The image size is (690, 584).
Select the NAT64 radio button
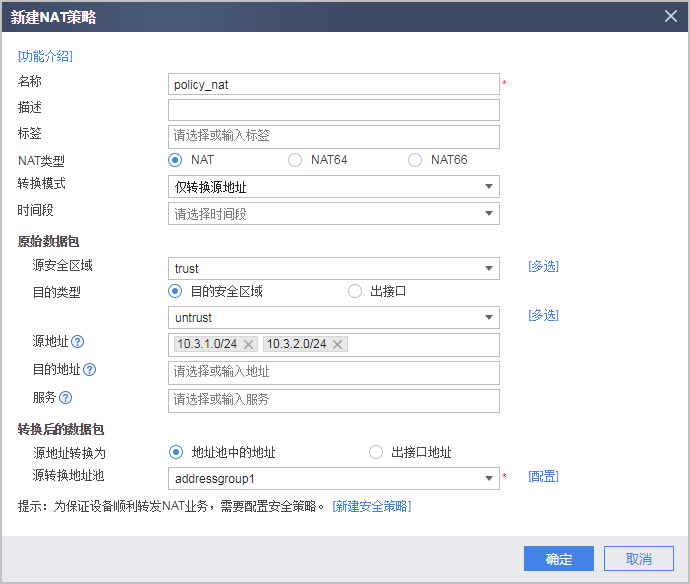(x=295, y=160)
